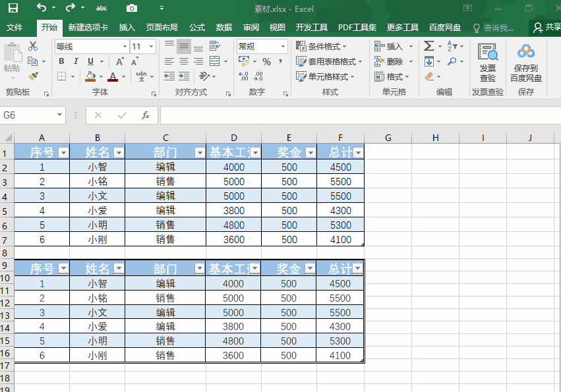Image resolution: width=561 pixels, height=392 pixels.
Task: Cut selection with the scissors icon
Action: pos(33,45)
